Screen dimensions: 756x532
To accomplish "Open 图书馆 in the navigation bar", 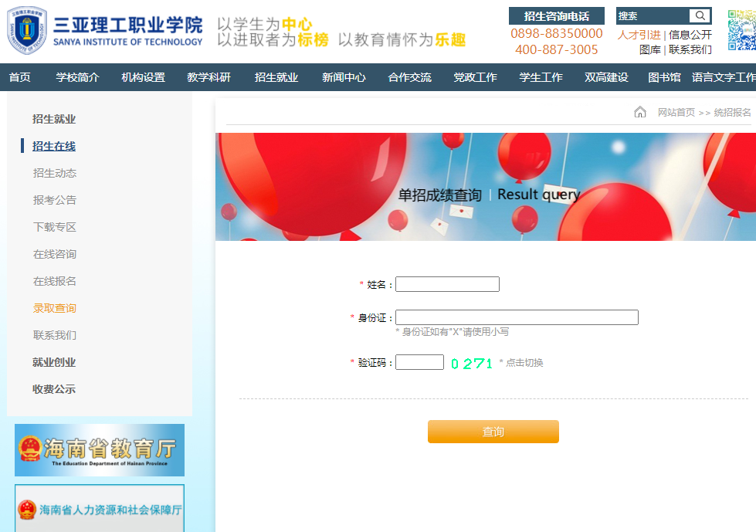I will pyautogui.click(x=664, y=77).
